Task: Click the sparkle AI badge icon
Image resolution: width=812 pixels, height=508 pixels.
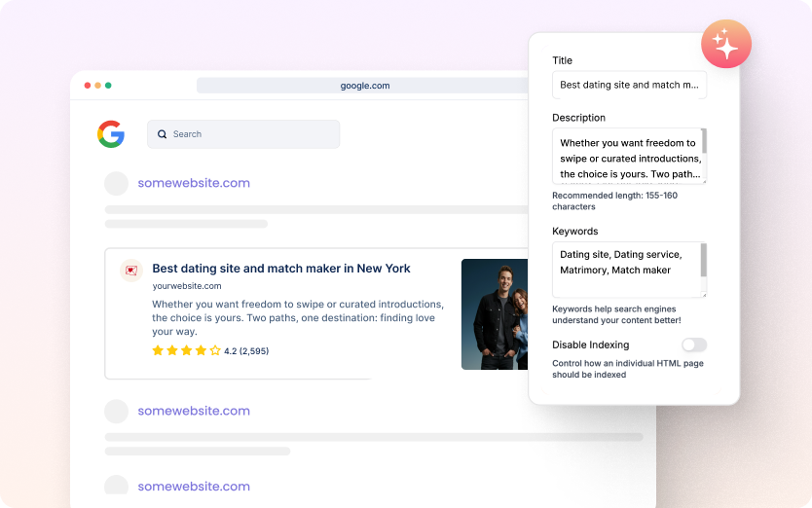Action: [x=725, y=44]
